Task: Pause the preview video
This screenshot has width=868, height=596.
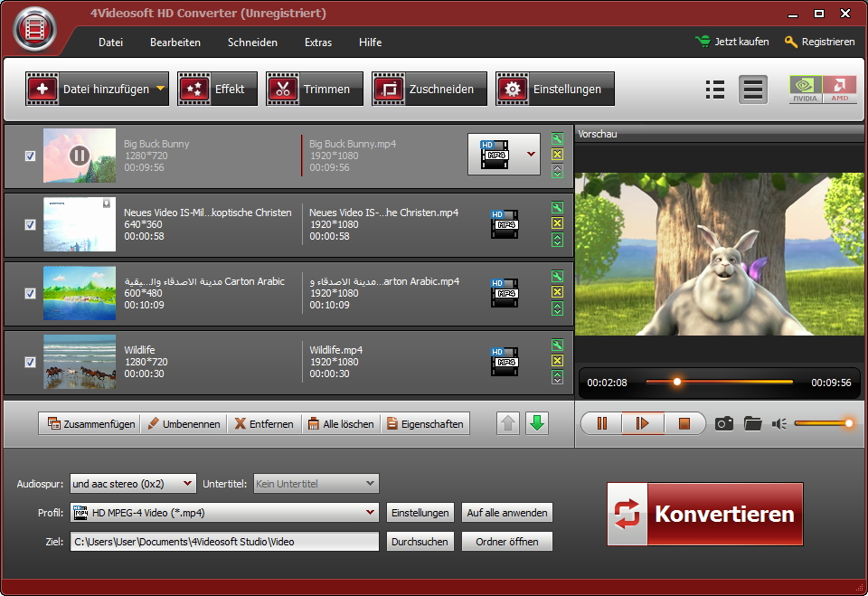Action: (x=601, y=423)
